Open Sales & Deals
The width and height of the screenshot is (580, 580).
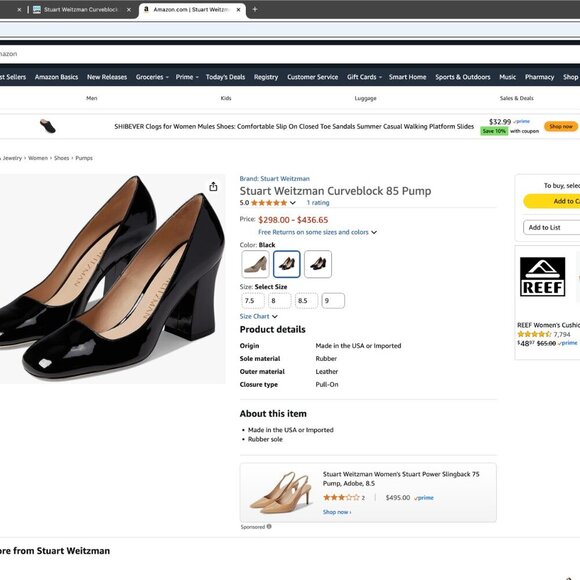[x=516, y=98]
